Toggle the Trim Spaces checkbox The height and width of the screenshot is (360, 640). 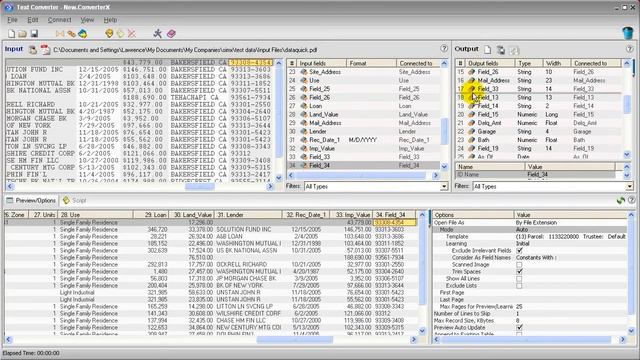click(x=519, y=271)
